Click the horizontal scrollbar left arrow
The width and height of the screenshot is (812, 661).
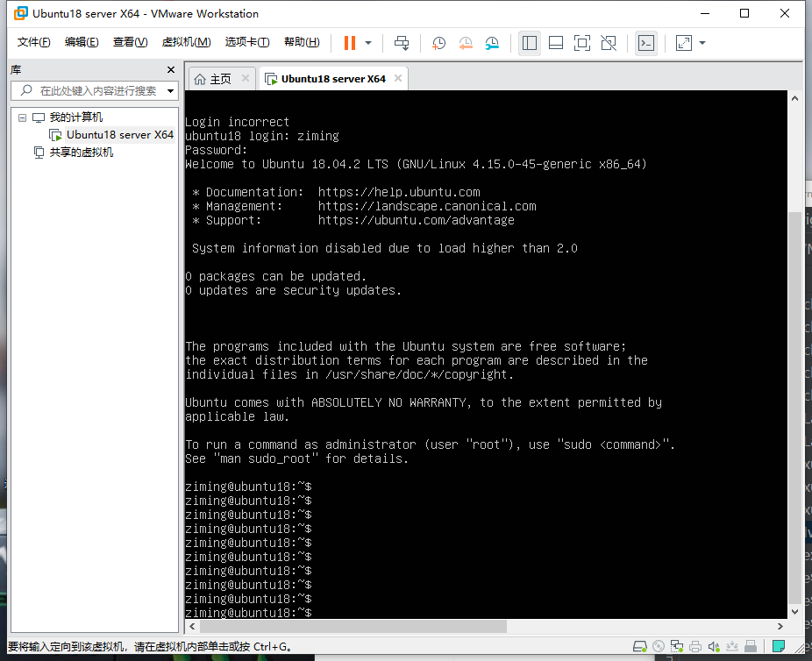point(192,626)
